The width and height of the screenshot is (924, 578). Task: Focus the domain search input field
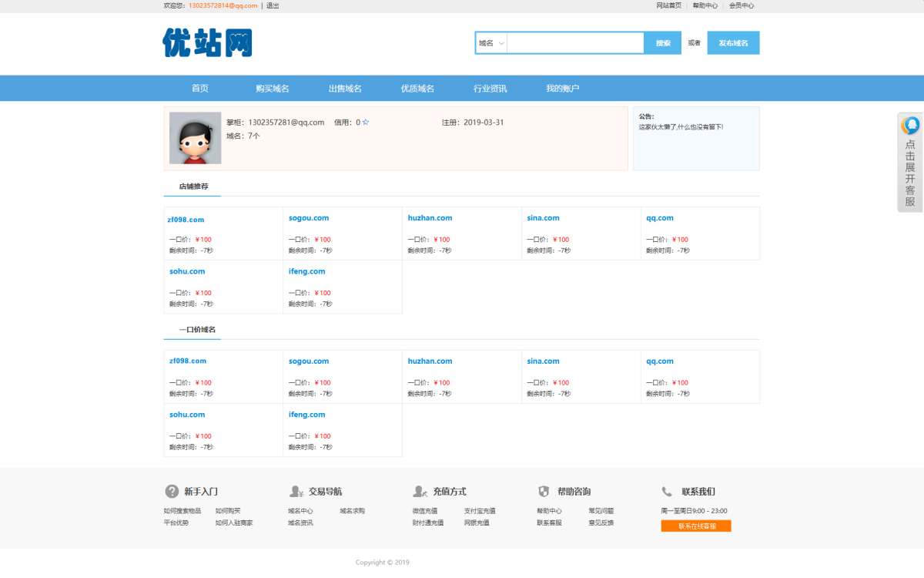click(x=575, y=43)
